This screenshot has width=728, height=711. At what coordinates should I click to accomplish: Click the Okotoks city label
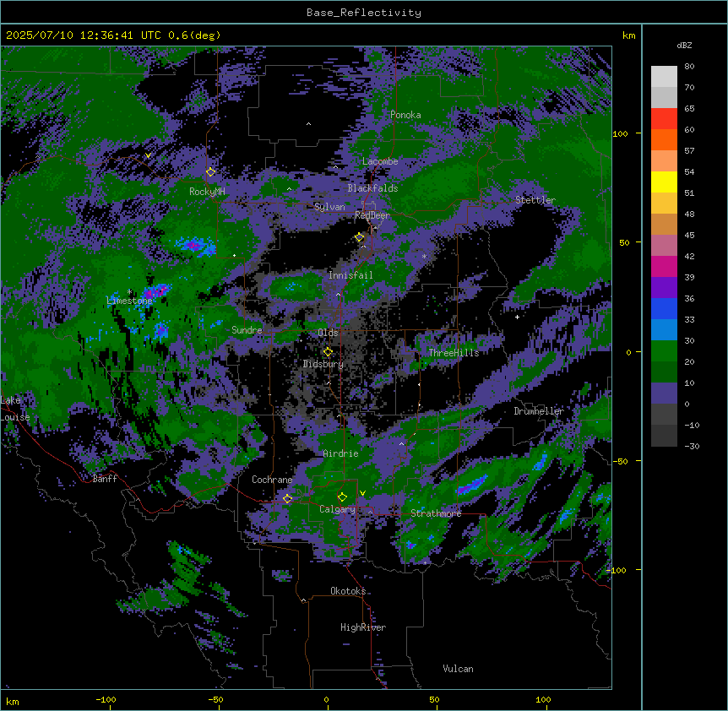348,591
